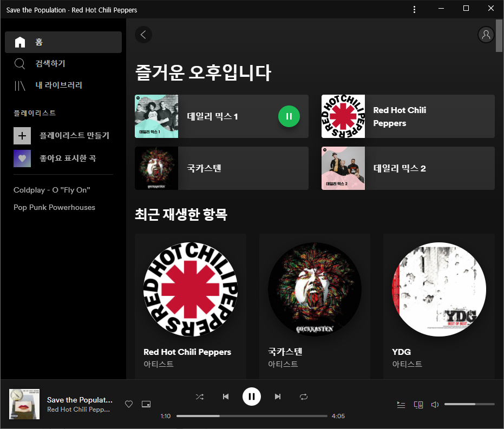Click the 국카스텐 name in recents
This screenshot has height=429, width=504.
tap(285, 352)
